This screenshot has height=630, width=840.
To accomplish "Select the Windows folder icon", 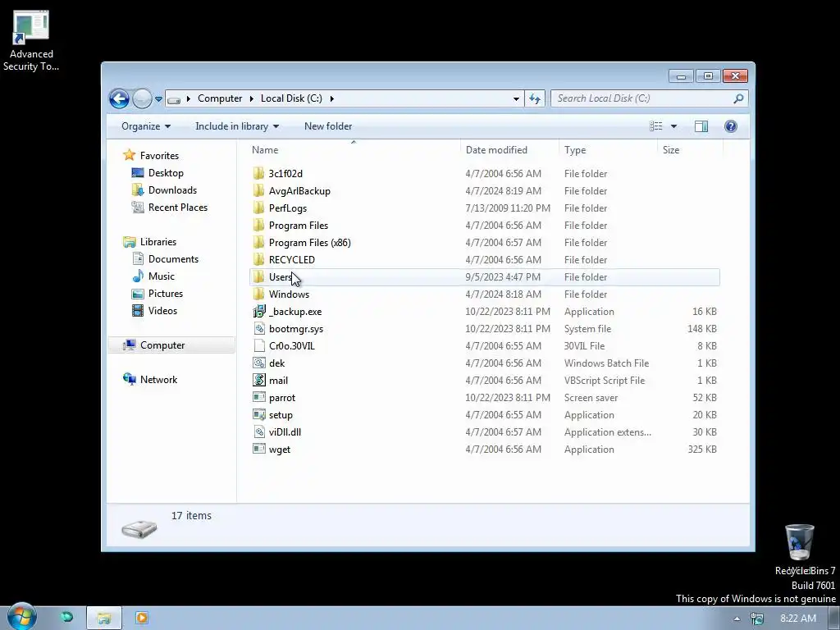I will (x=258, y=294).
